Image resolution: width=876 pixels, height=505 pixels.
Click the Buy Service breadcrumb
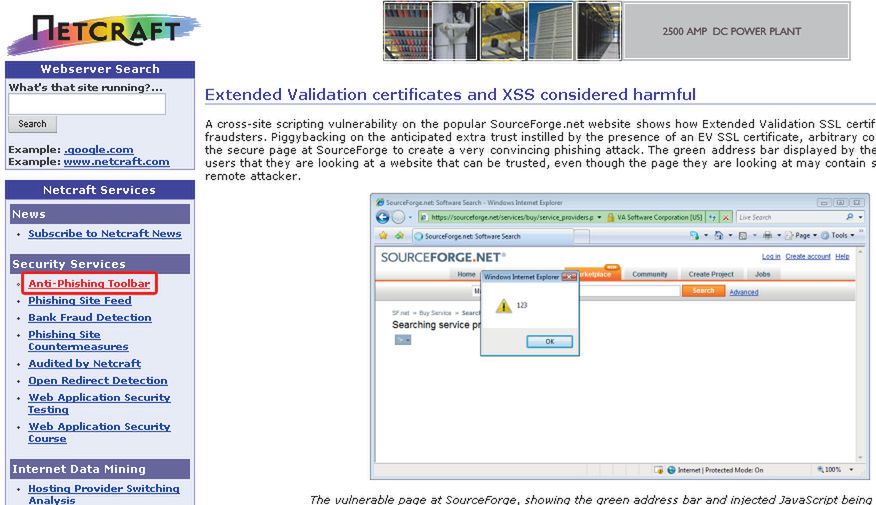pos(435,313)
